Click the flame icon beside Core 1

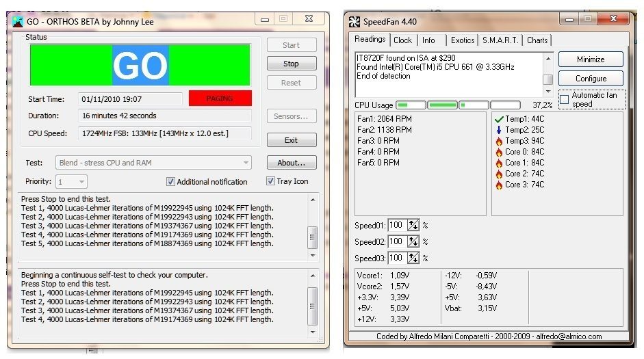[x=499, y=163]
